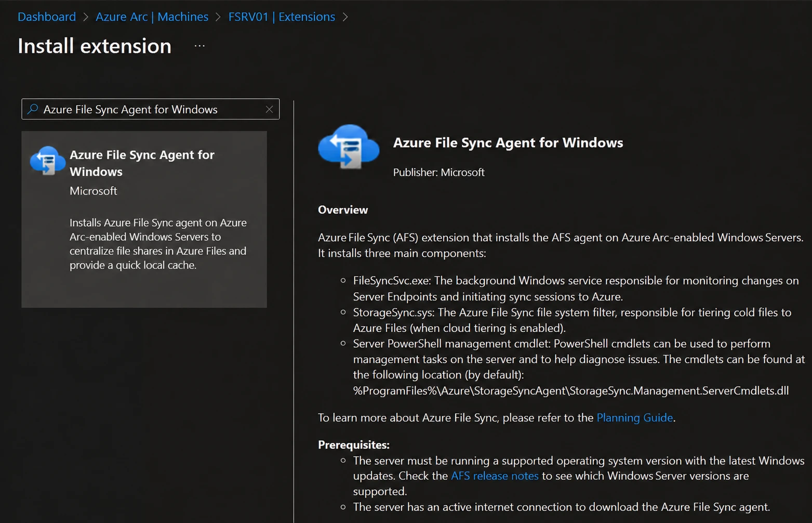This screenshot has height=523, width=812.
Task: Click the details pane extension title heading
Action: tap(508, 142)
